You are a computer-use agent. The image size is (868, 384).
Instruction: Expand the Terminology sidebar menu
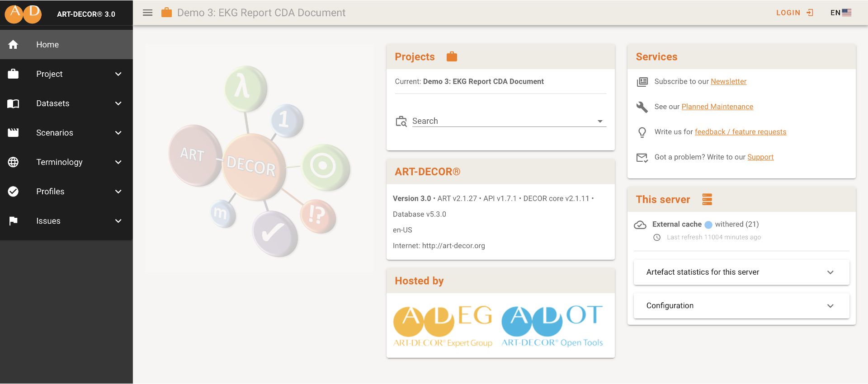click(66, 162)
